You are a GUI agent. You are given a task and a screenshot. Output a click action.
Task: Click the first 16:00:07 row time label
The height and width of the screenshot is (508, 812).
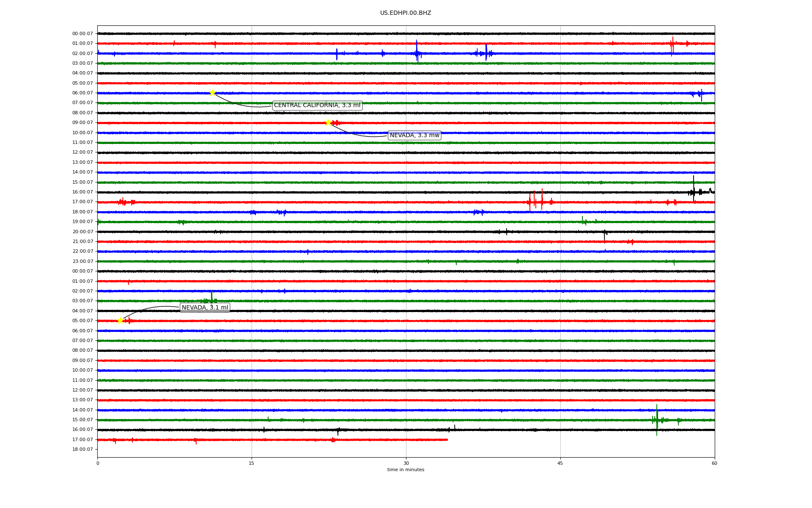[x=82, y=192]
